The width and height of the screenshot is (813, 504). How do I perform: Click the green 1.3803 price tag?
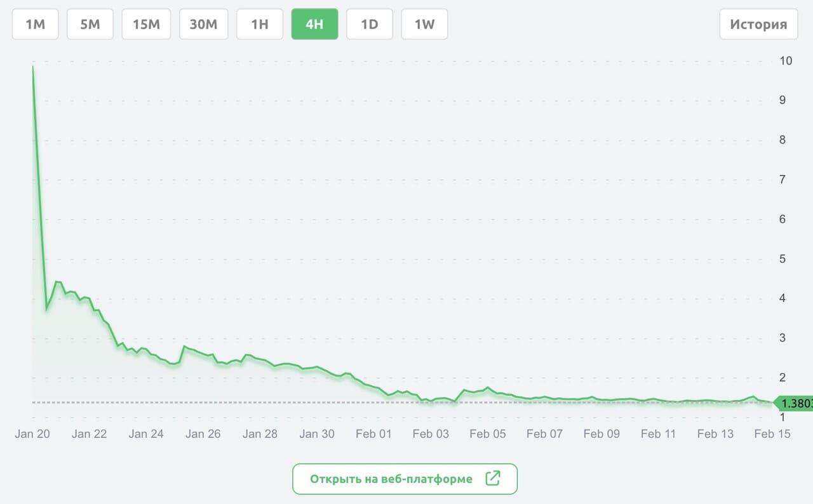(795, 403)
